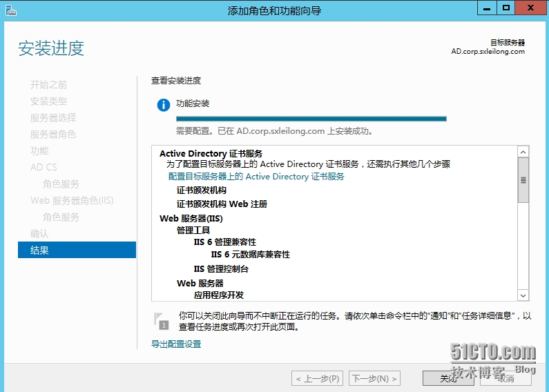
Task: Click the 上一步(P) button
Action: [x=317, y=378]
